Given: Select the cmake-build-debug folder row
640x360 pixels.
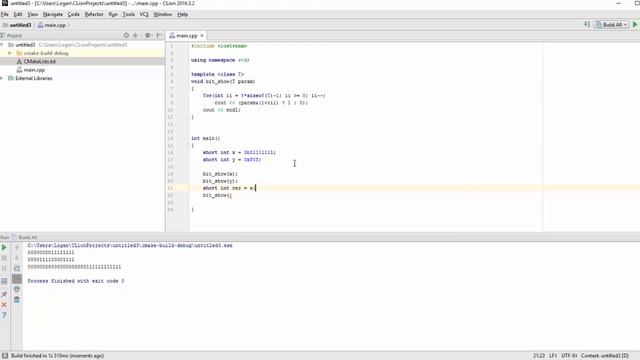Looking at the screenshot, I should 82,53.
